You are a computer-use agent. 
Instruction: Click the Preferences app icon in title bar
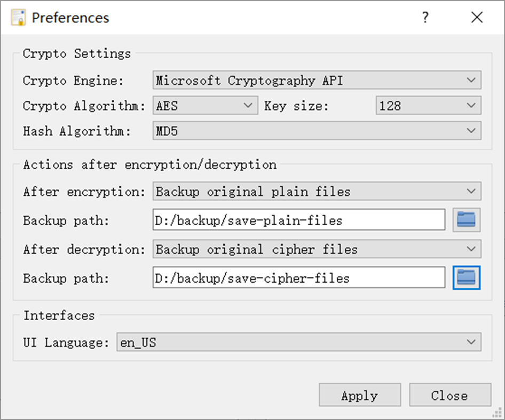click(19, 18)
